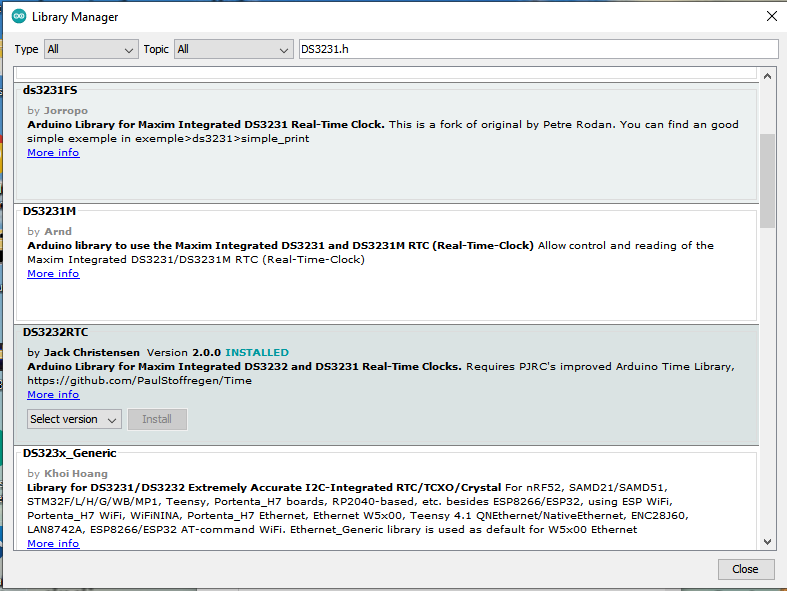The image size is (787, 591).
Task: Expand the Select version dropdown
Action: (74, 419)
